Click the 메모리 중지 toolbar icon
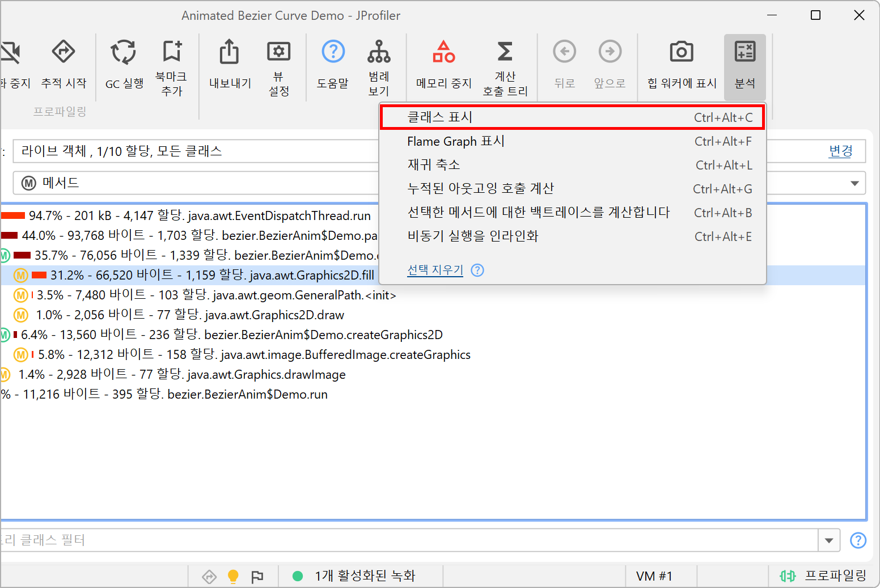Screen dimensions: 880x588 pyautogui.click(x=443, y=53)
